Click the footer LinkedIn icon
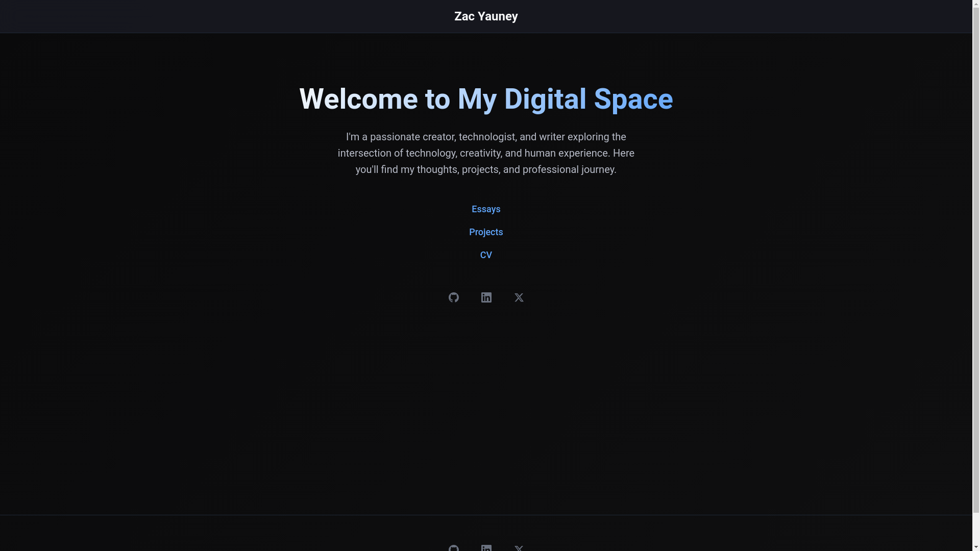 (x=486, y=547)
